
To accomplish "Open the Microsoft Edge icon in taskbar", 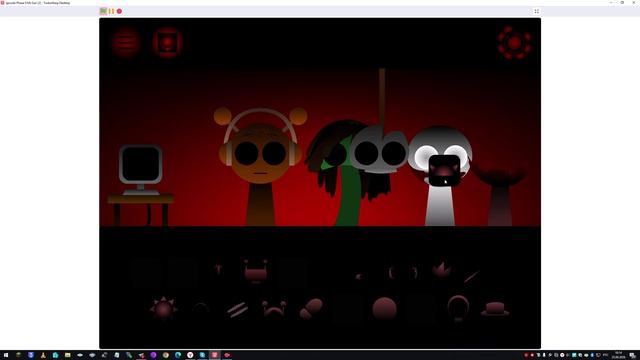I will click(178, 355).
